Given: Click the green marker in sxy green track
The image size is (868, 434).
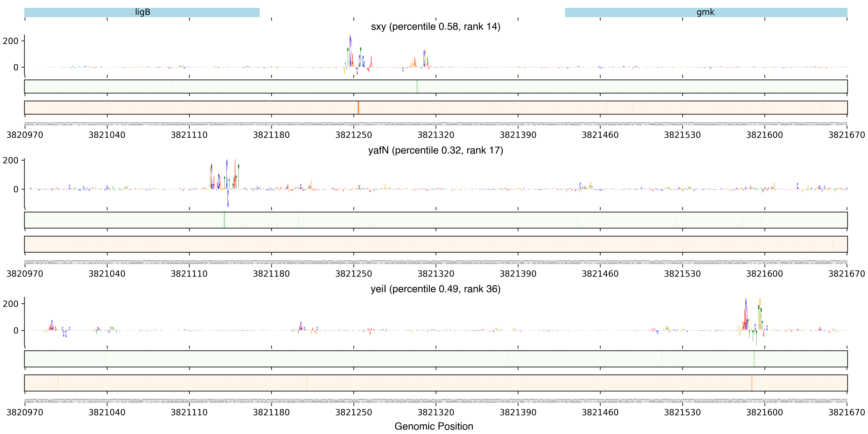Looking at the screenshot, I should [x=417, y=87].
